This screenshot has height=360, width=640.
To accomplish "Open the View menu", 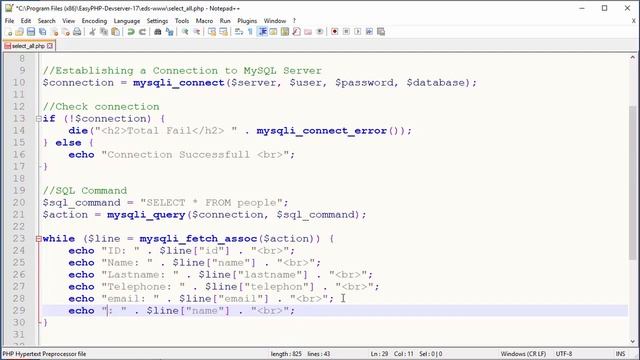I will pyautogui.click(x=69, y=21).
